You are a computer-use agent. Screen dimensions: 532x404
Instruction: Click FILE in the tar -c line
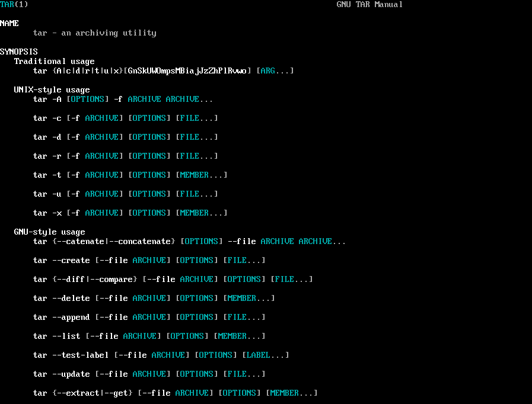click(190, 118)
